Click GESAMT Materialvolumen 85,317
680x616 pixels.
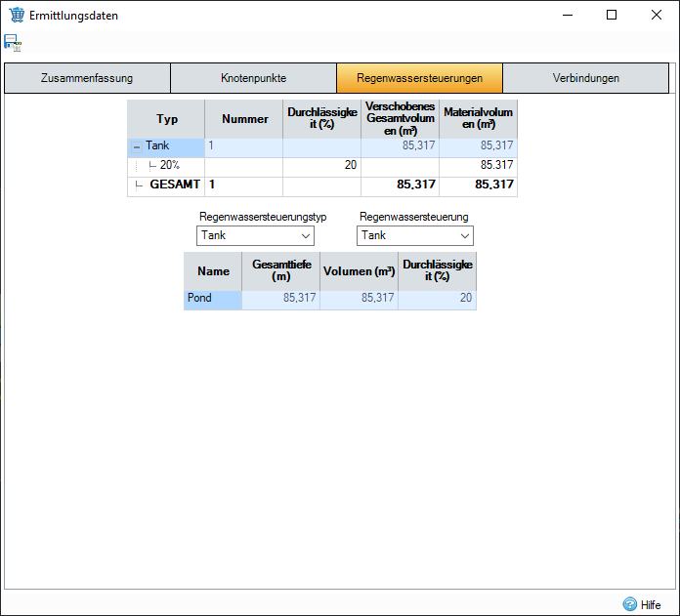tap(479, 186)
